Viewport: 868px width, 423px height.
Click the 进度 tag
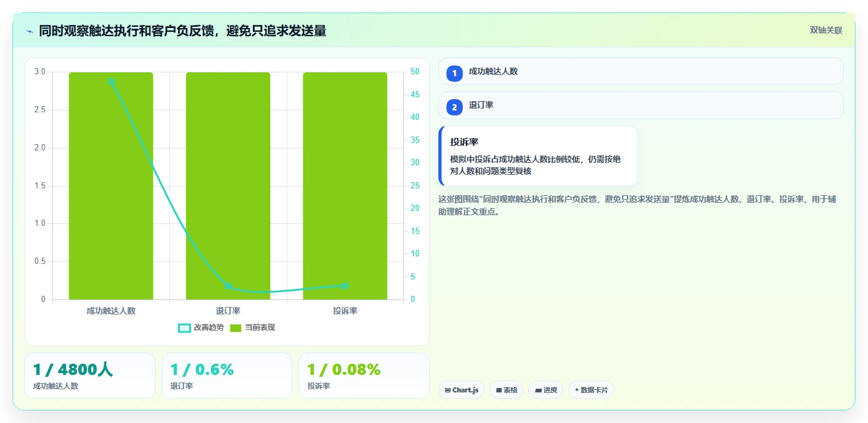[x=546, y=390]
